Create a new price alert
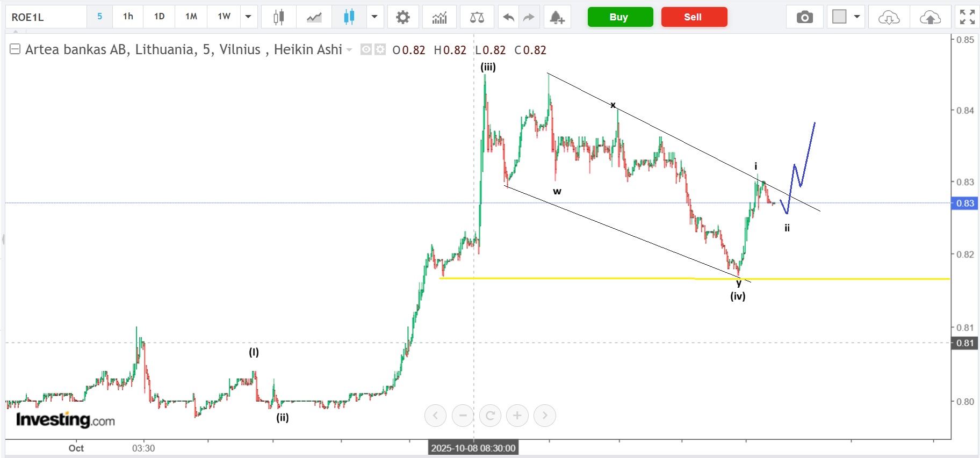This screenshot has height=458, width=980. pyautogui.click(x=557, y=17)
